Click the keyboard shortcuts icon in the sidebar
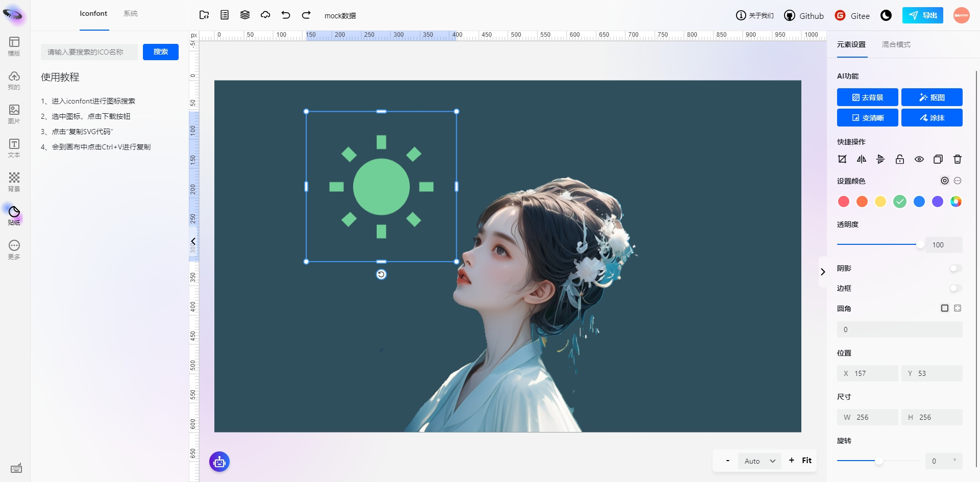 coord(16,468)
